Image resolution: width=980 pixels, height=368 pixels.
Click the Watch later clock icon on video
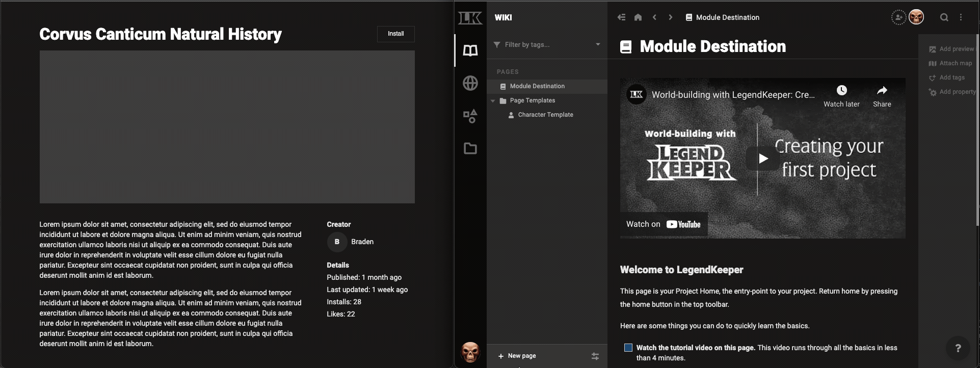point(841,91)
